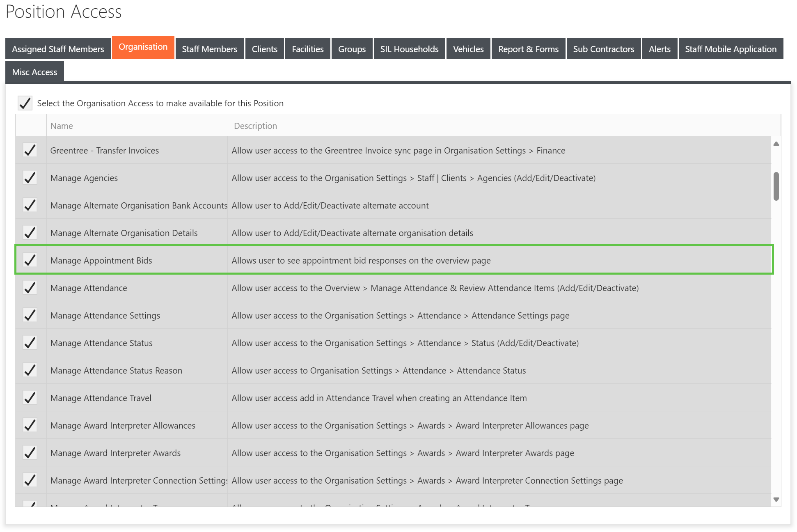797x532 pixels.
Task: Click the 'Status (Add/Edit/Deactivate)' description
Action: pyautogui.click(x=405, y=343)
